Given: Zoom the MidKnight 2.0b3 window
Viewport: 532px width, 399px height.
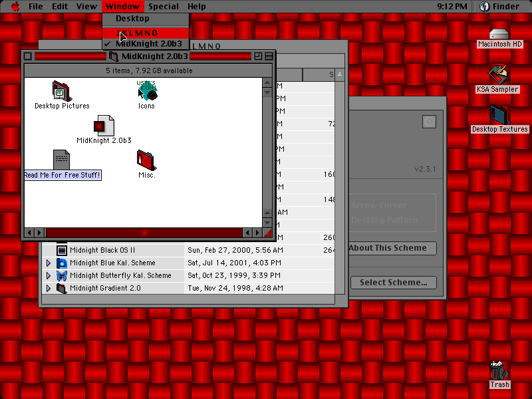Looking at the screenshot, I should (258, 57).
